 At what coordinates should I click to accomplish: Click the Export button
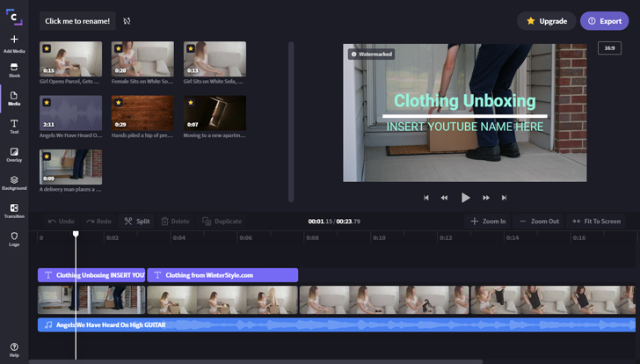coord(604,21)
